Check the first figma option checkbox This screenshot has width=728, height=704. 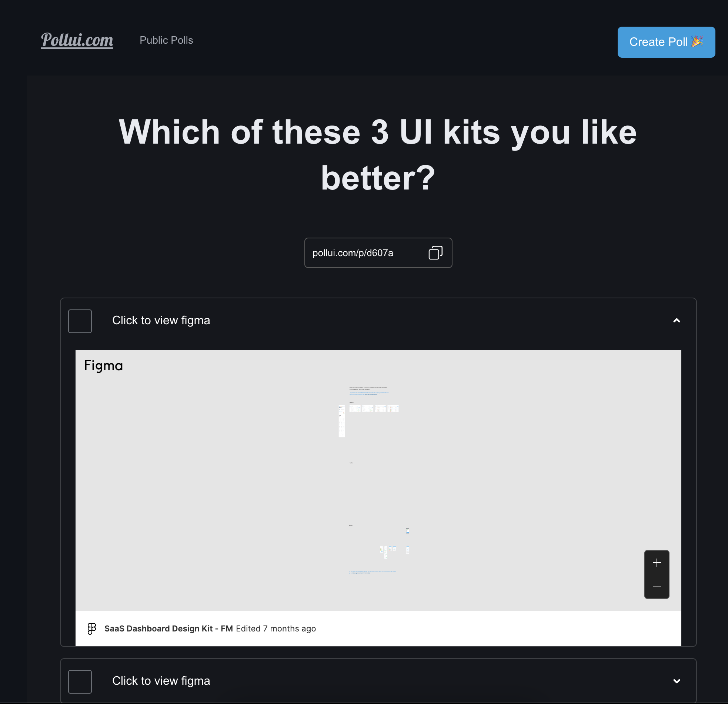tap(80, 321)
